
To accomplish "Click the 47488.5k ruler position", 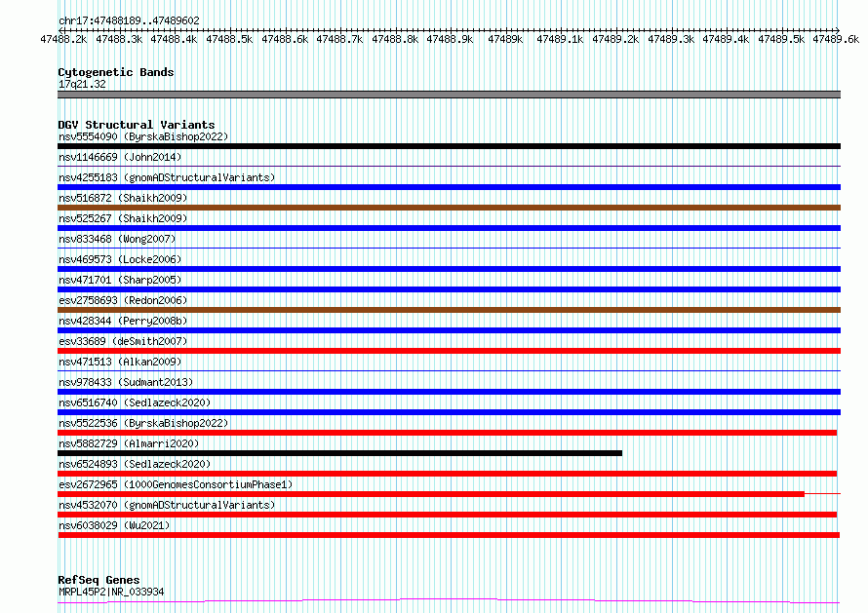I will pos(229,39).
